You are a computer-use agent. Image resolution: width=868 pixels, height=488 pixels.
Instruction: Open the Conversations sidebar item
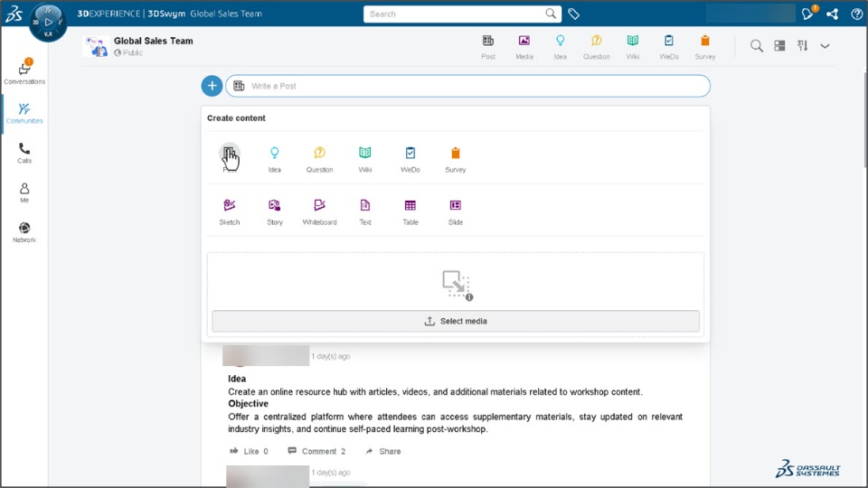coord(24,72)
